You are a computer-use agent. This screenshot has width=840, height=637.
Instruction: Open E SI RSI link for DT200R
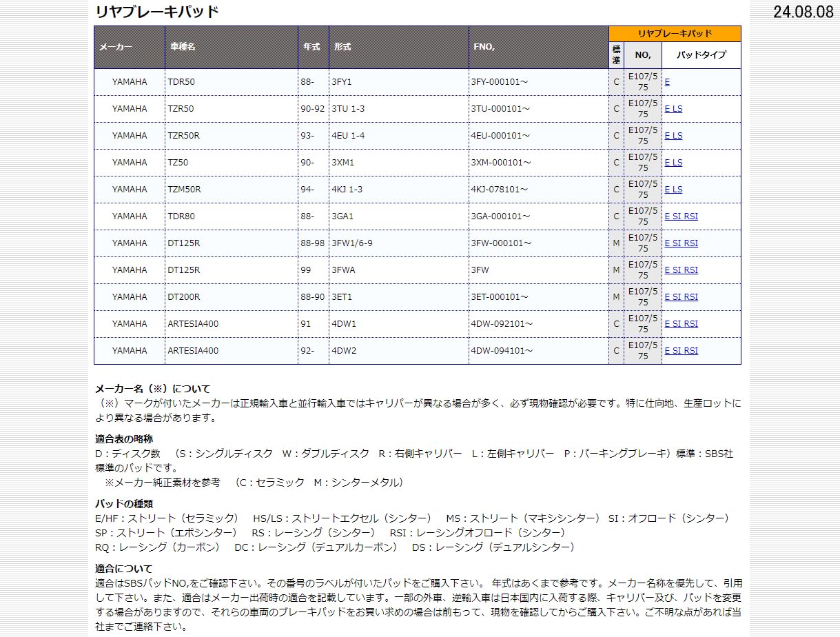pos(681,296)
